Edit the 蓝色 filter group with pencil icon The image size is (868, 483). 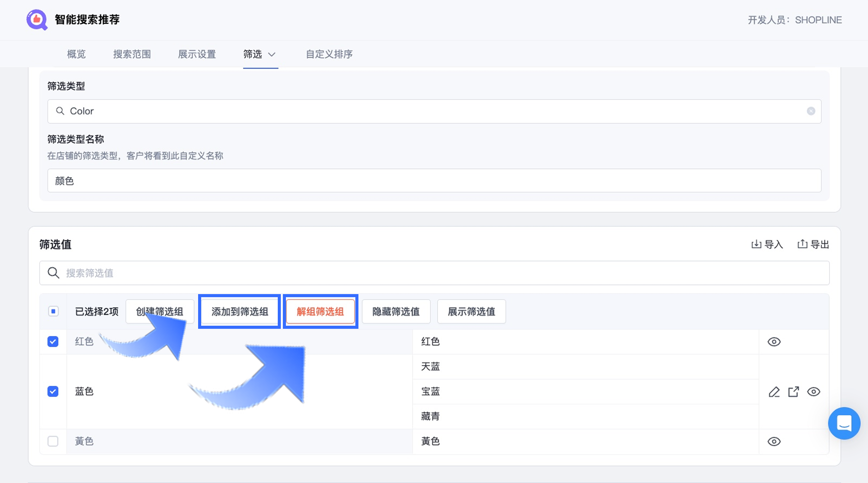(774, 392)
